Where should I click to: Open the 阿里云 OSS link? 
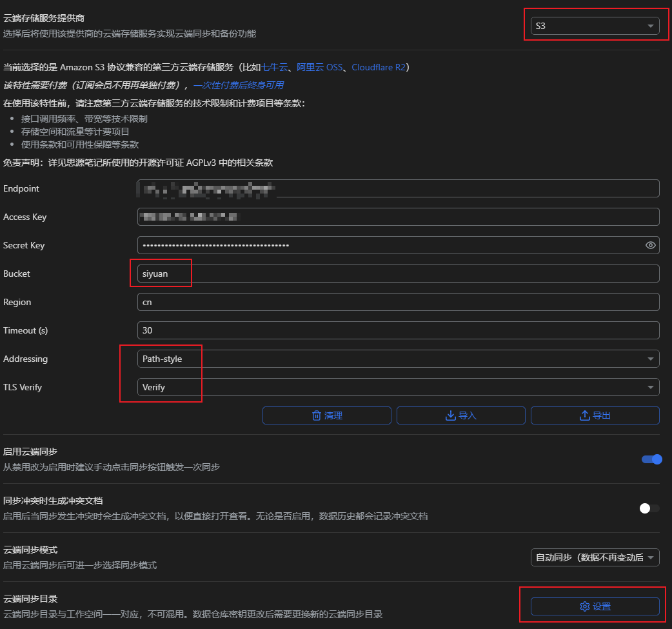tap(319, 67)
